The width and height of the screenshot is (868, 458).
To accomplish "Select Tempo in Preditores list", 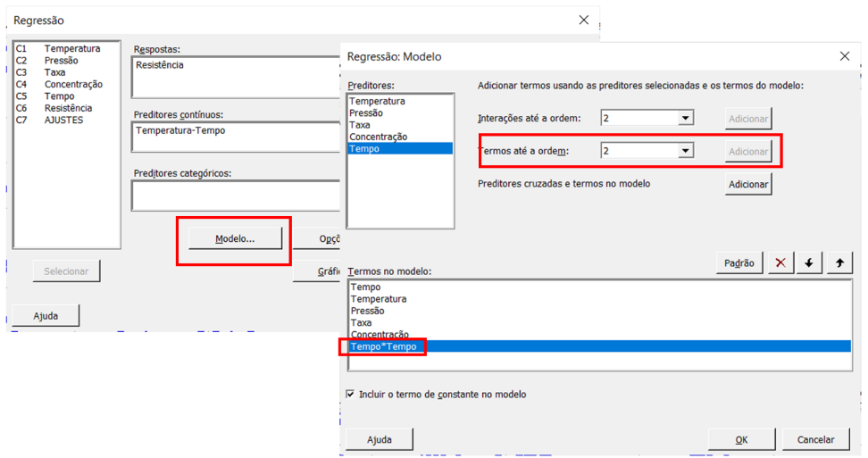I will [400, 148].
